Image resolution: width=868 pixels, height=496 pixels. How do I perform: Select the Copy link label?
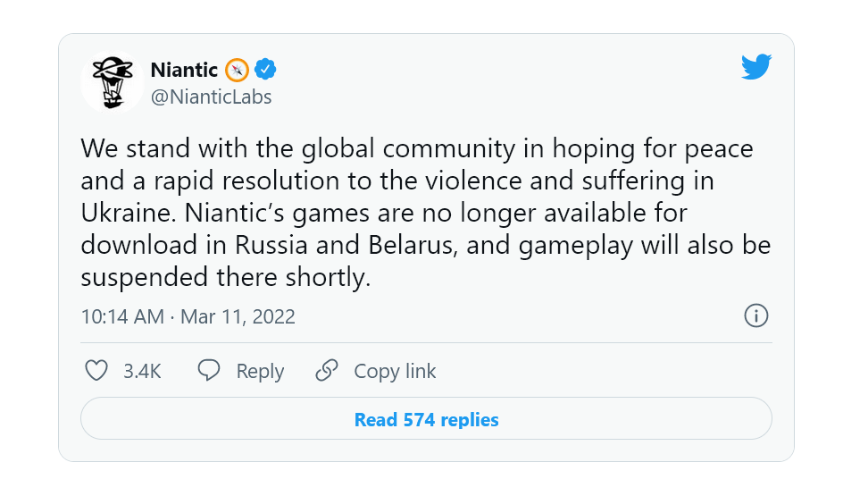click(x=395, y=371)
